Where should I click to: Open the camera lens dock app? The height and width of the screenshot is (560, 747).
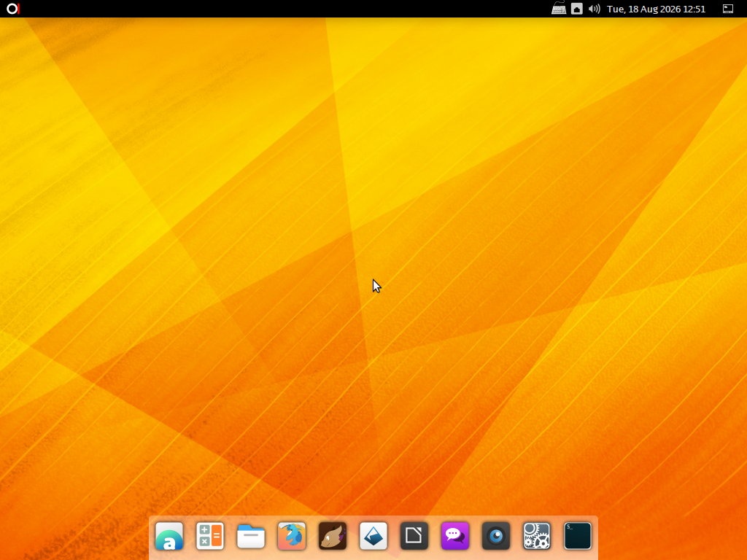click(x=496, y=536)
